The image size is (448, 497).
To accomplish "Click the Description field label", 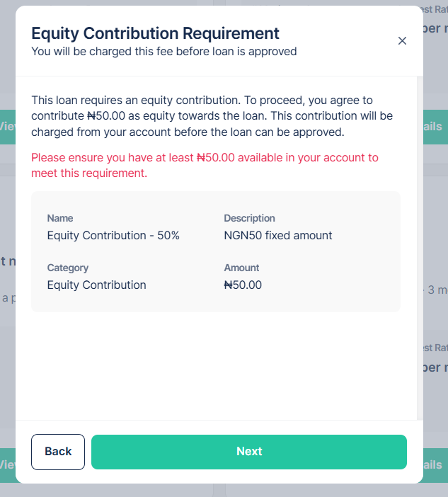I will 249,218.
